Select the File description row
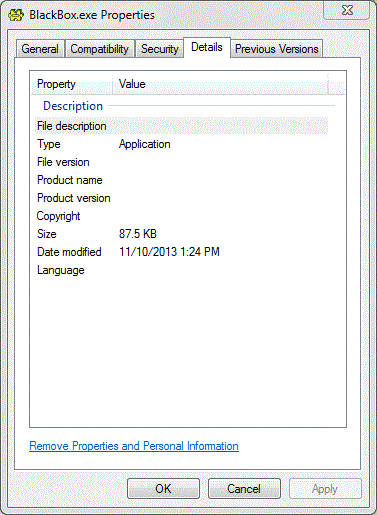This screenshot has width=377, height=515. (x=182, y=126)
